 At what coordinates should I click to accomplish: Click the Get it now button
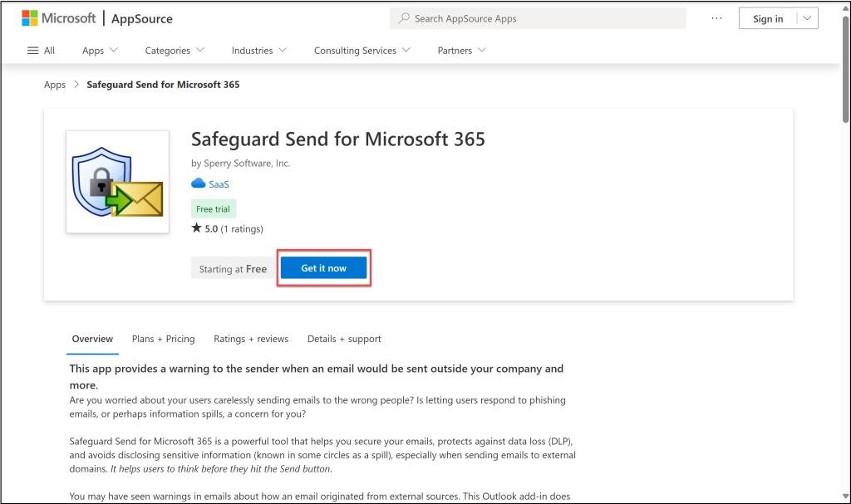323,267
